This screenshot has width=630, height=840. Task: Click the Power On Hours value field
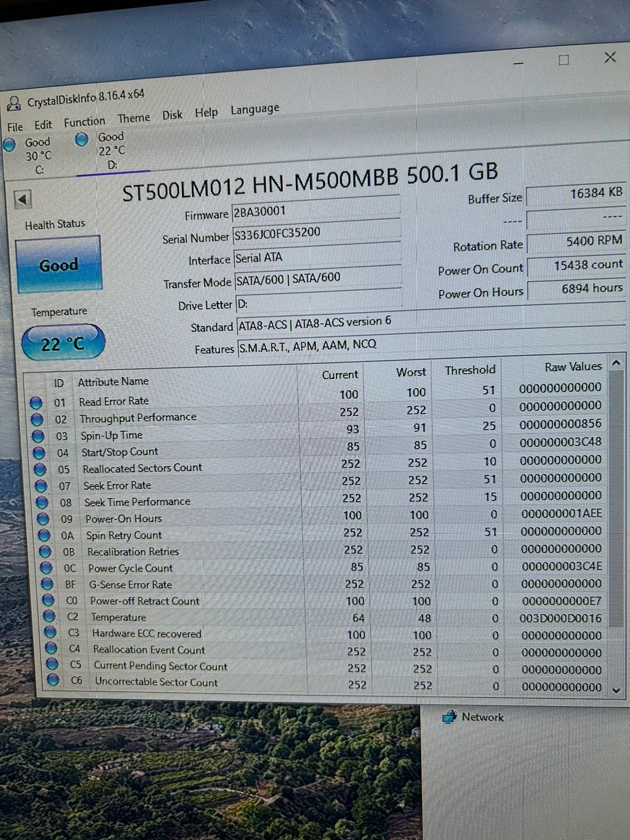[576, 289]
